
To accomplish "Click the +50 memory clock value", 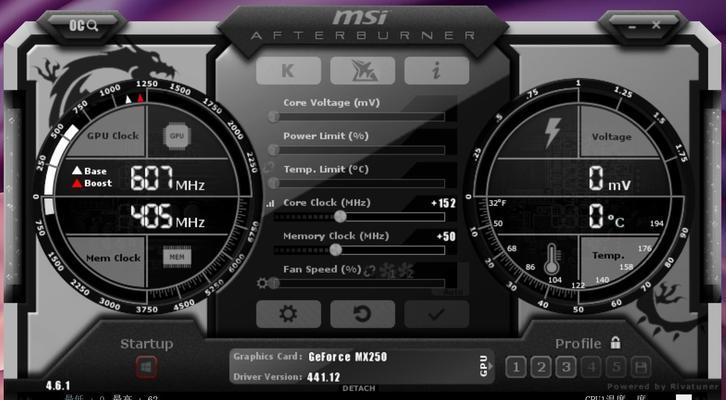I will pyautogui.click(x=446, y=237).
